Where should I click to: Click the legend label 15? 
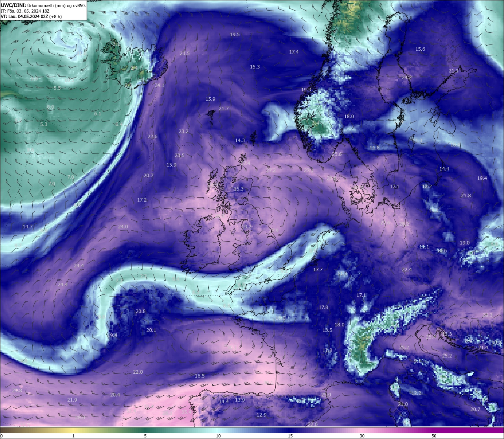coord(290,436)
